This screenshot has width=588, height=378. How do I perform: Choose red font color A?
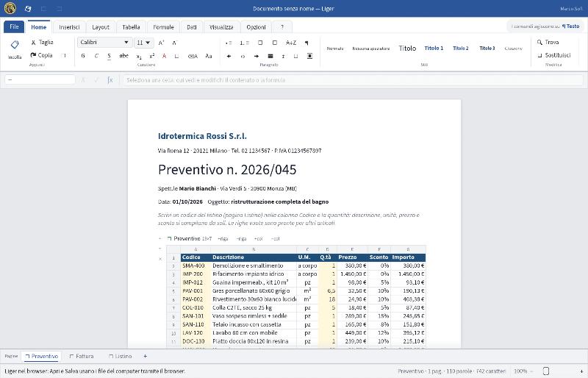point(164,57)
